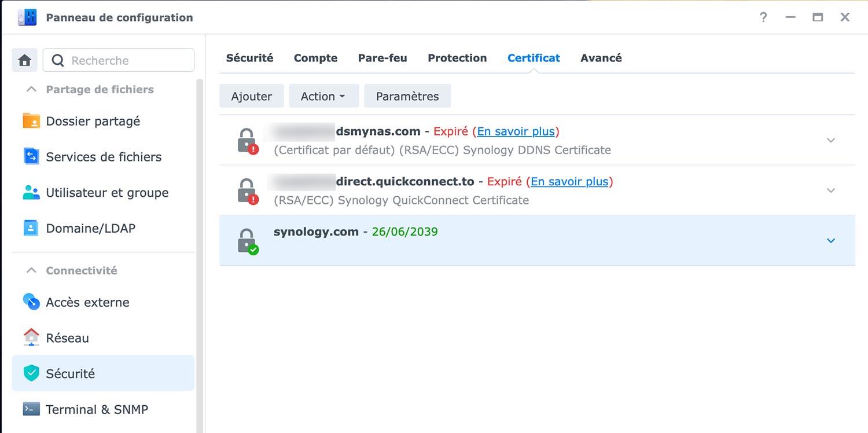Image resolution: width=868 pixels, height=433 pixels.
Task: Click the Dossier partagé folder icon
Action: coord(31,121)
